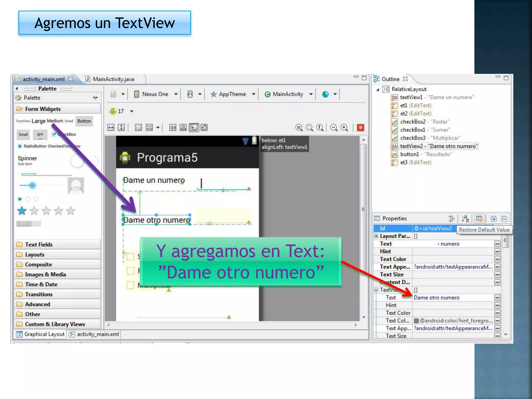The width and height of the screenshot is (532, 399).
Task: Click the zoom out magnifier icon
Action: (x=334, y=128)
